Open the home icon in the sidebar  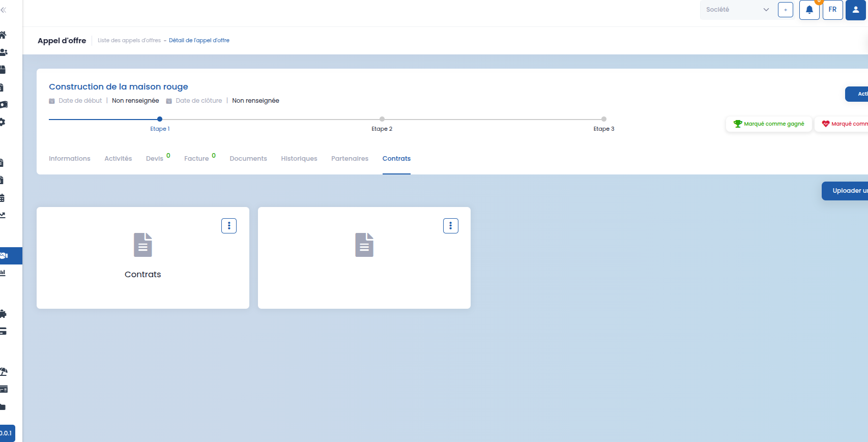tap(3, 35)
